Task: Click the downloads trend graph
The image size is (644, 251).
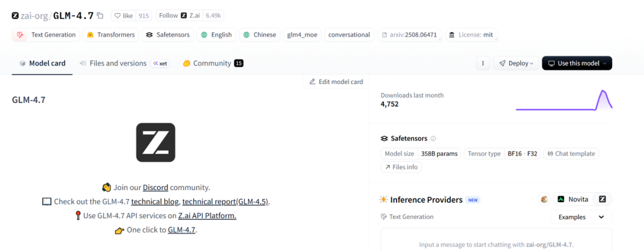Action: [563, 100]
